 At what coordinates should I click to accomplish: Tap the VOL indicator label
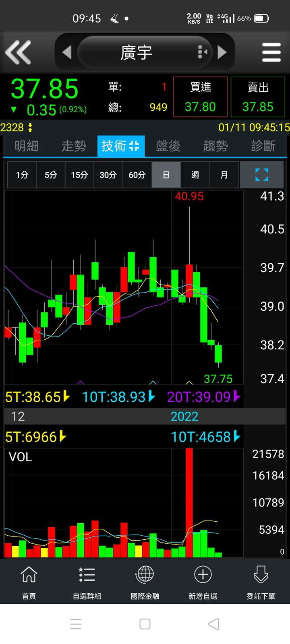coord(20,457)
